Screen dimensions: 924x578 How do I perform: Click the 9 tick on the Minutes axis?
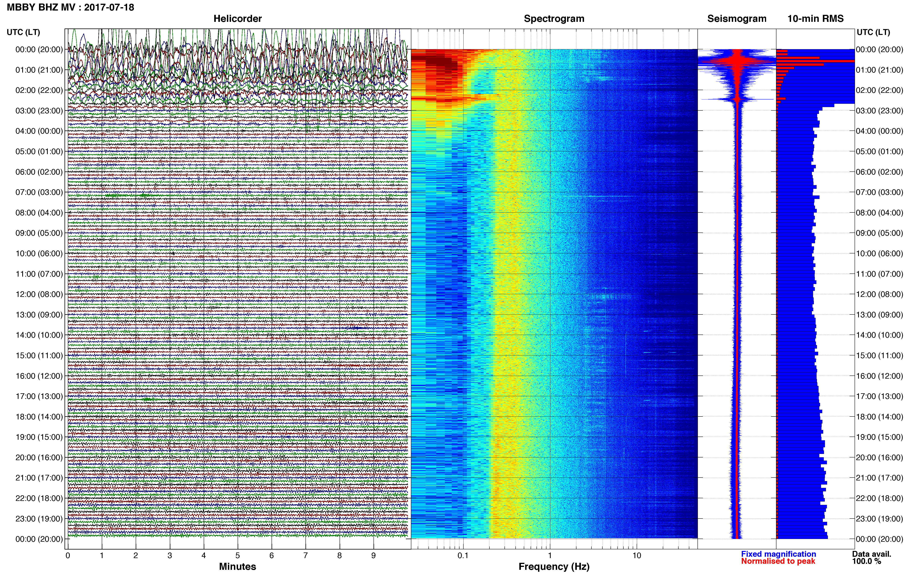tap(373, 555)
